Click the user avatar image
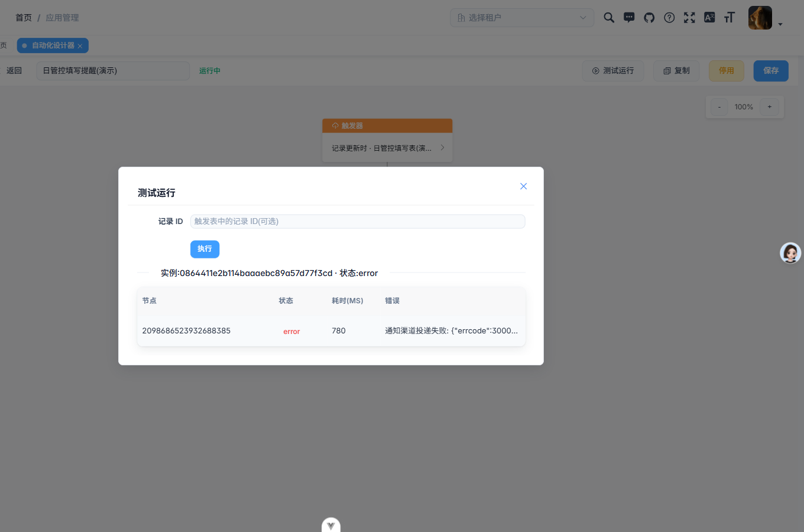Viewport: 804px width, 532px height. click(760, 18)
